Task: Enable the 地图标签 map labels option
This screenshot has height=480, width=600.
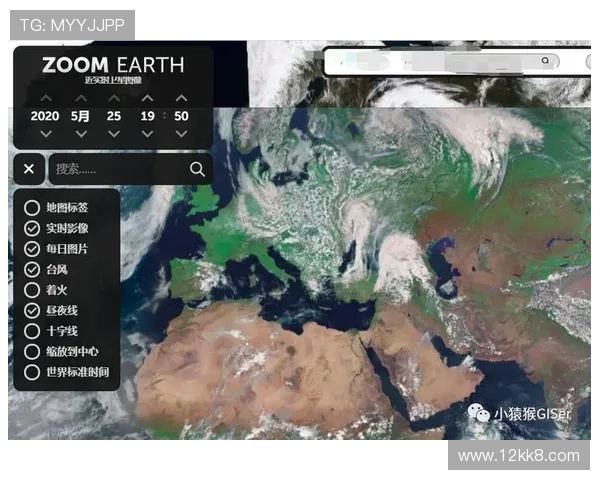Action: pyautogui.click(x=32, y=208)
